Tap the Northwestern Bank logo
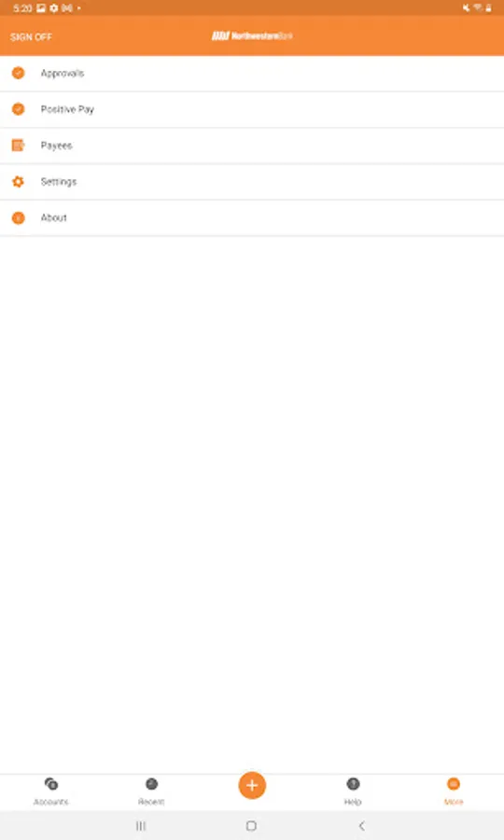 252,35
